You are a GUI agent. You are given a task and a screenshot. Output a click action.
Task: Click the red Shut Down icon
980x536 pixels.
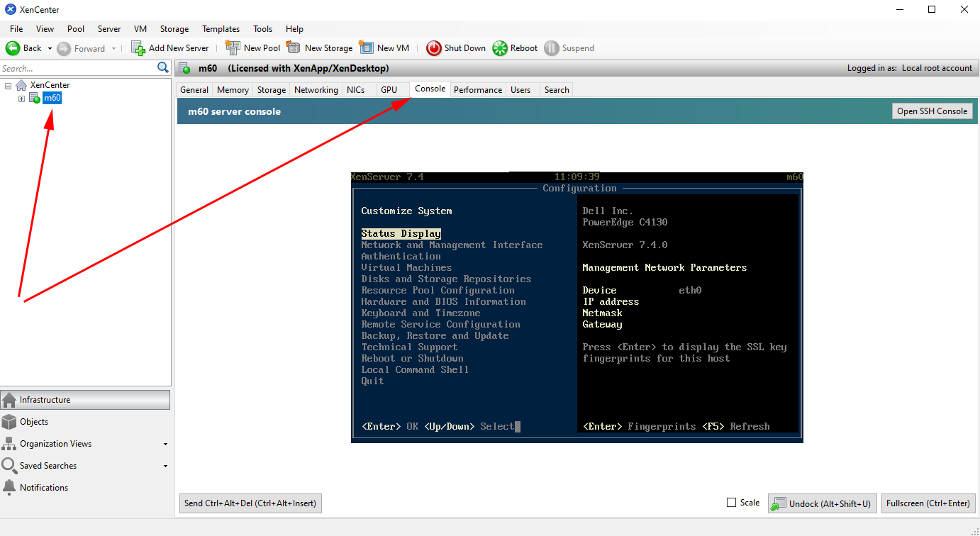tap(433, 48)
